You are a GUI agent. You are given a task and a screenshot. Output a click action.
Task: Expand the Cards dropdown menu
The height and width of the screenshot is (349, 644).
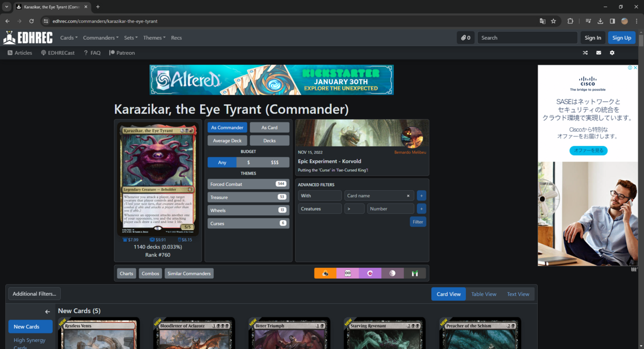tap(69, 38)
